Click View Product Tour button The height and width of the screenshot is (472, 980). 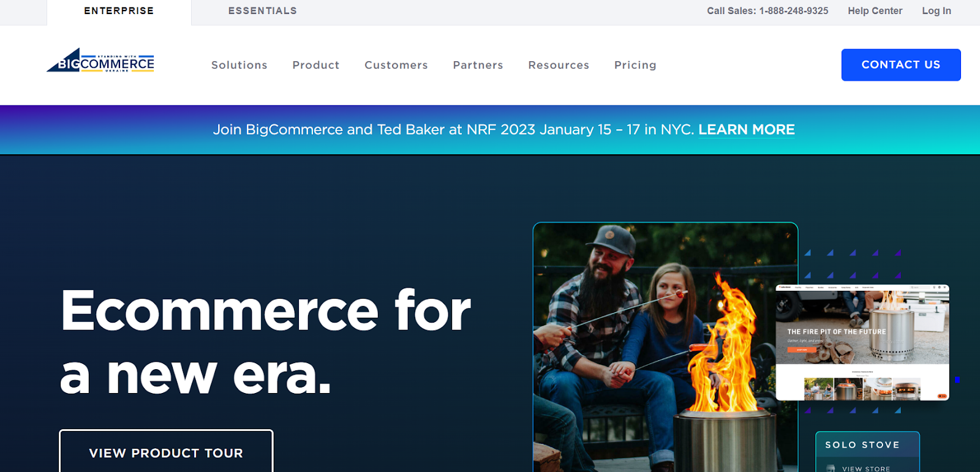coord(166,452)
